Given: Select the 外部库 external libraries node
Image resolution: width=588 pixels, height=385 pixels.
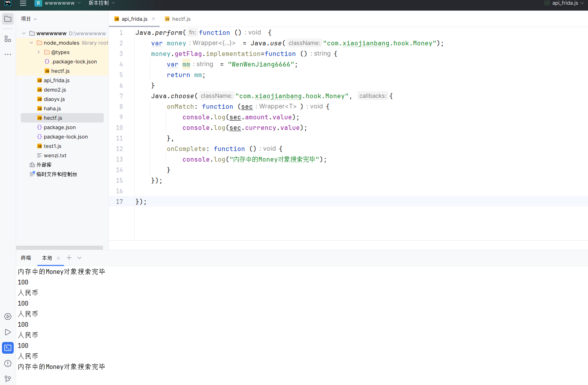Looking at the screenshot, I should point(44,165).
